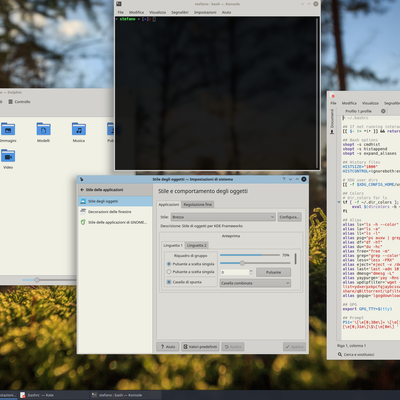Click the Stile degli oggetti sidebar icon
Image resolution: width=400 pixels, height=400 pixels.
(83, 201)
